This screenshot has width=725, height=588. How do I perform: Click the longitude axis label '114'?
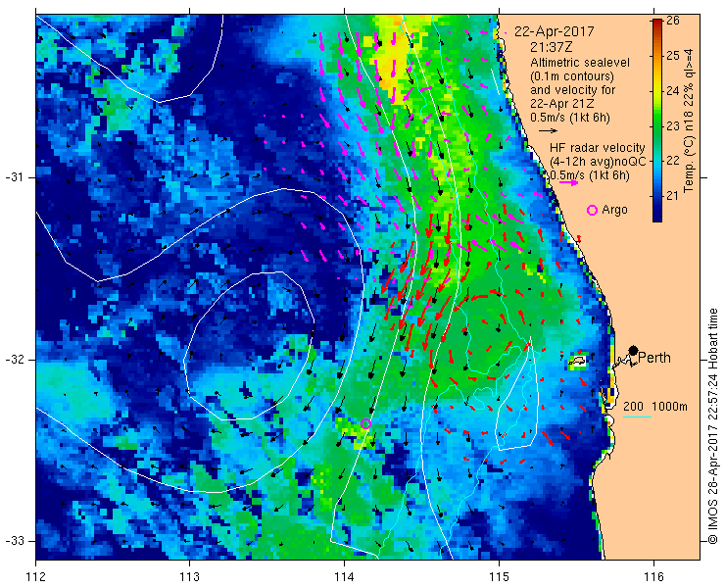coord(344,577)
